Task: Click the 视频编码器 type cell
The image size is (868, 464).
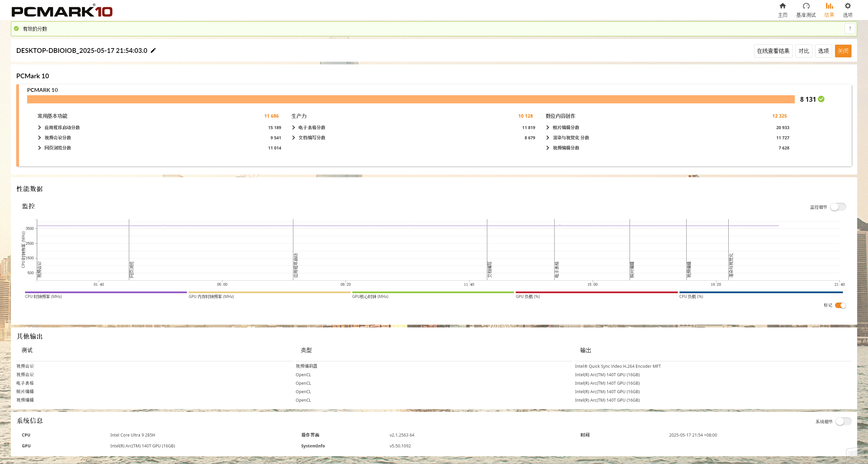Action: [x=307, y=366]
